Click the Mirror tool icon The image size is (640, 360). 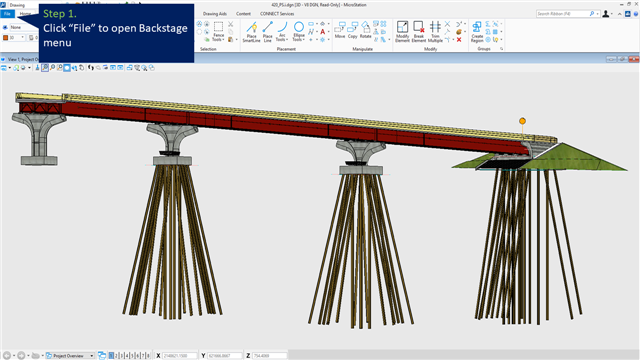[376, 32]
